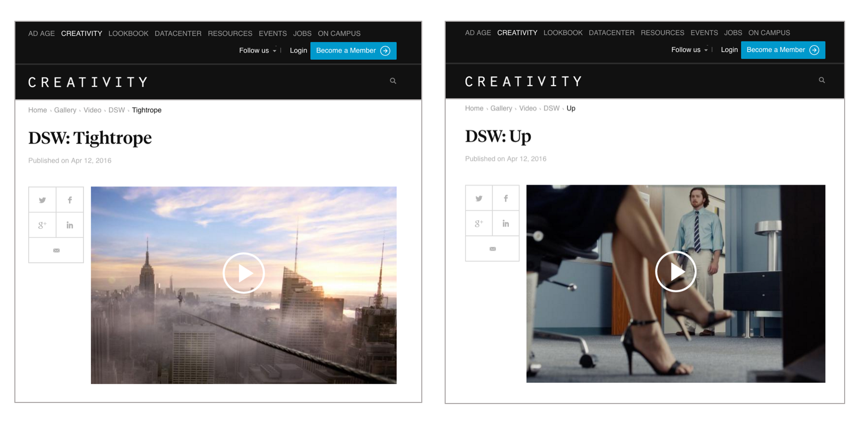Play the DSW: Tightrope video

click(x=244, y=273)
